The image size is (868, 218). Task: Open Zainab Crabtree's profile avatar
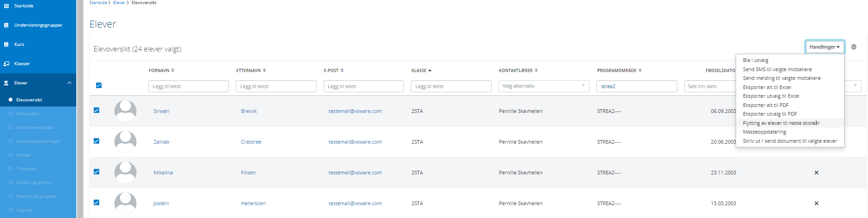click(x=125, y=142)
